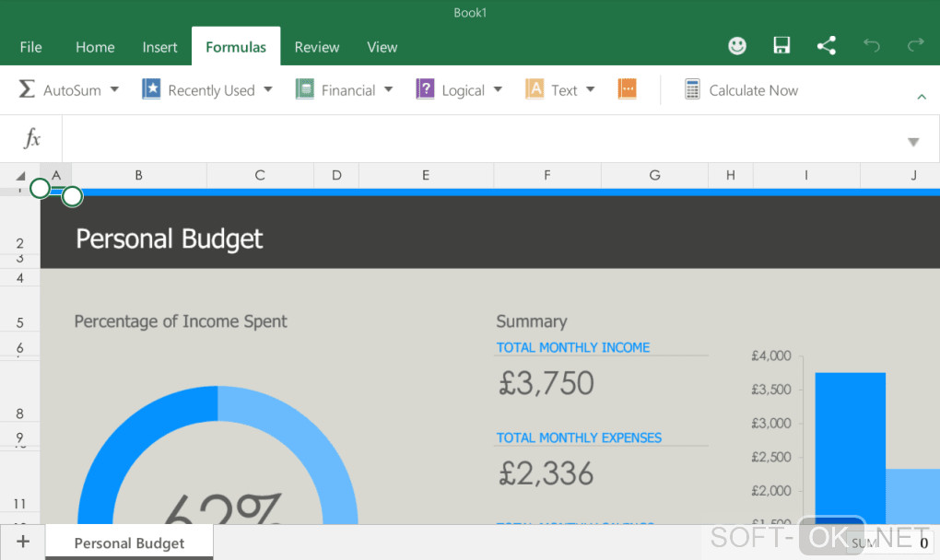The height and width of the screenshot is (560, 940).
Task: Switch to the Home tab
Action: (x=95, y=47)
